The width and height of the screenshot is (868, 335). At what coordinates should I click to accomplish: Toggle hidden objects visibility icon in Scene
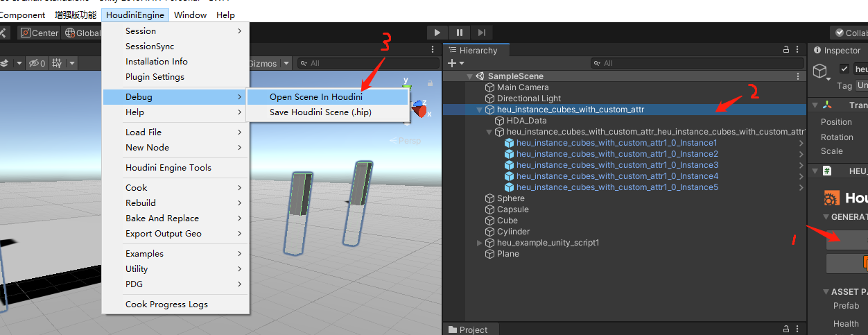(x=35, y=63)
